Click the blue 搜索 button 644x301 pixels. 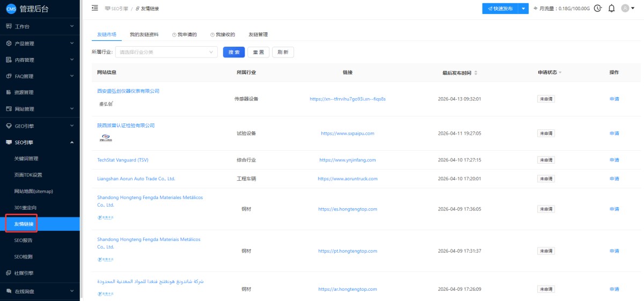click(x=234, y=52)
